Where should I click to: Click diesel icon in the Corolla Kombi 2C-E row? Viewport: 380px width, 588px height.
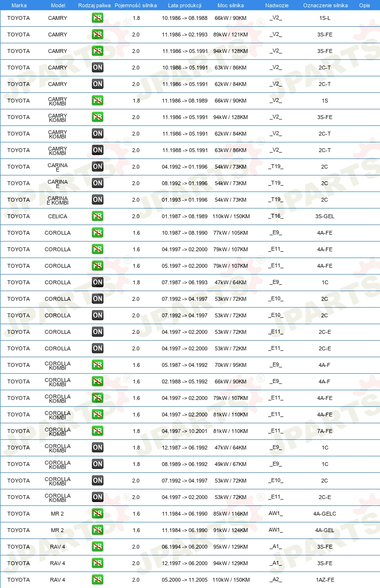point(98,497)
